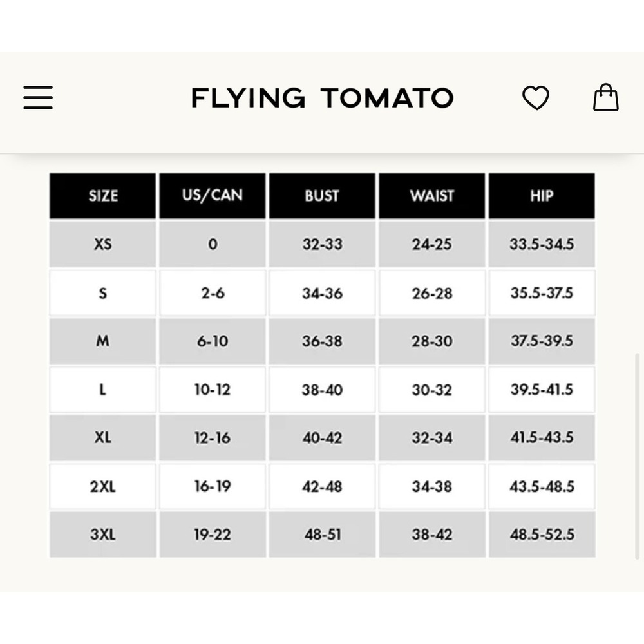Image resolution: width=644 pixels, height=644 pixels.
Task: Click the BUST column header
Action: click(x=322, y=196)
